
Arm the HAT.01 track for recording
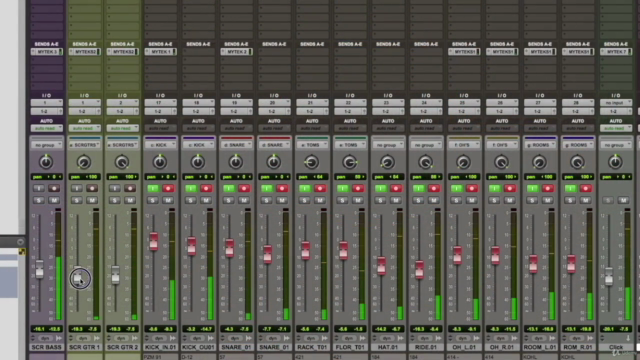click(x=396, y=188)
